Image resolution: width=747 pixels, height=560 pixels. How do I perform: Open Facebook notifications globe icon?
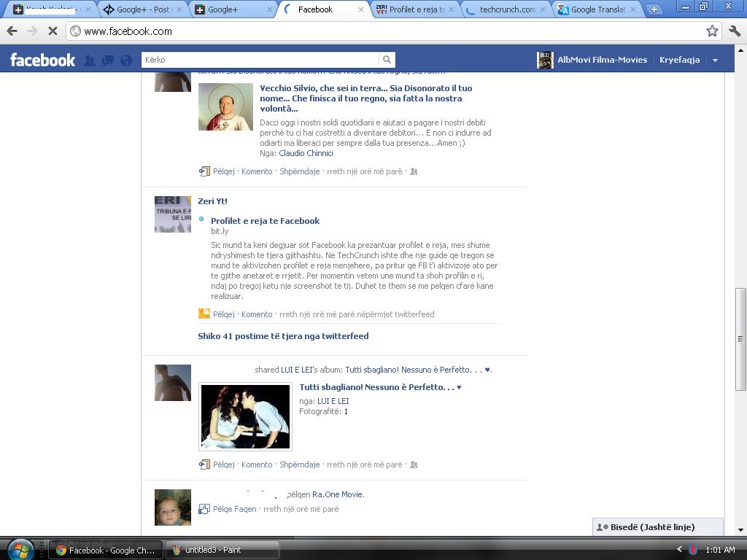126,61
